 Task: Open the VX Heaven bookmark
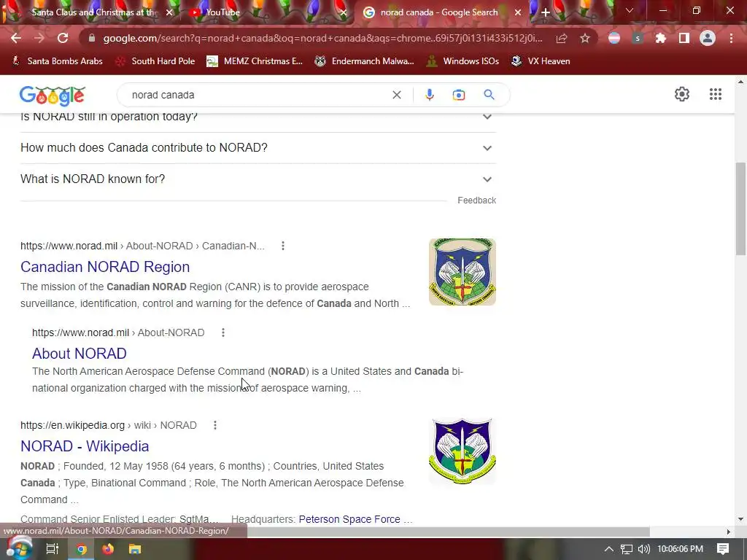(x=541, y=61)
